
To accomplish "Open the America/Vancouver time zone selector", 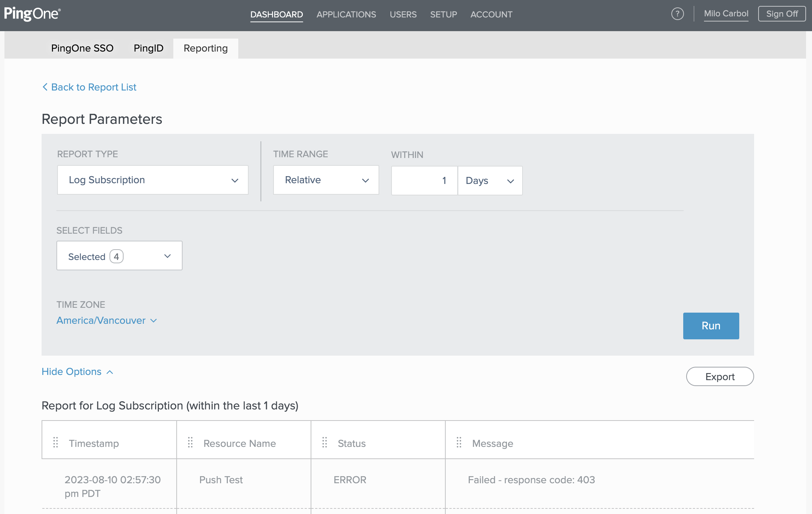I will [x=107, y=320].
